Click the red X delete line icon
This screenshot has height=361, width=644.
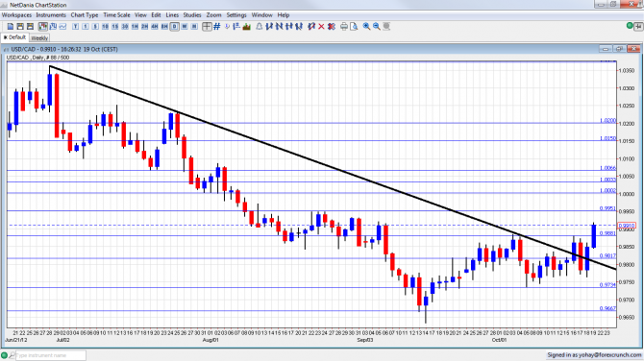[x=321, y=26]
